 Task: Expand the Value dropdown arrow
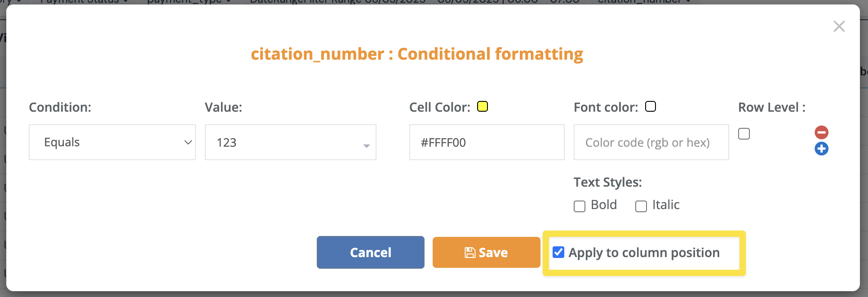[x=366, y=145]
